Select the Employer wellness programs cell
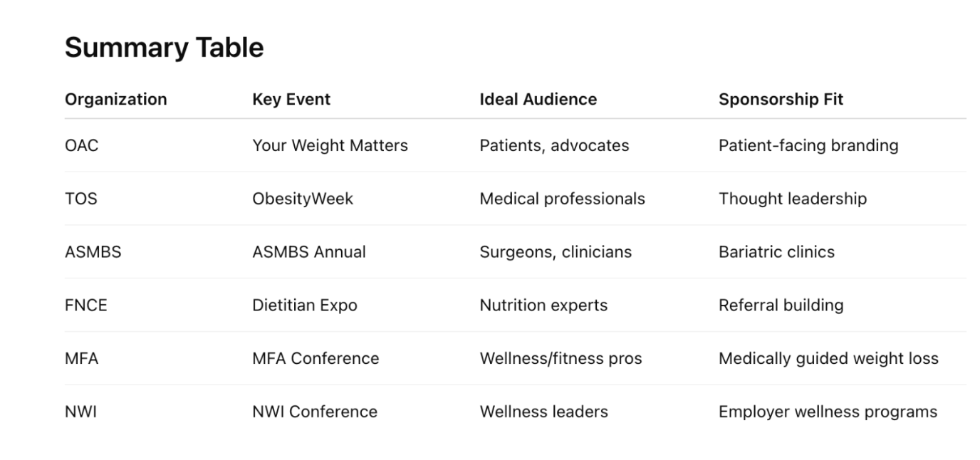The height and width of the screenshot is (460, 980). pyautogui.click(x=828, y=412)
